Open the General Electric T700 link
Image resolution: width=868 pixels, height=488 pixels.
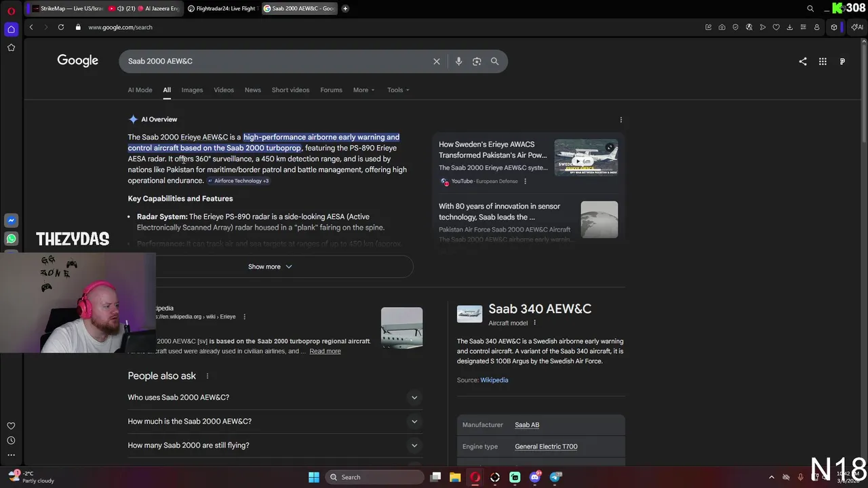tap(546, 447)
